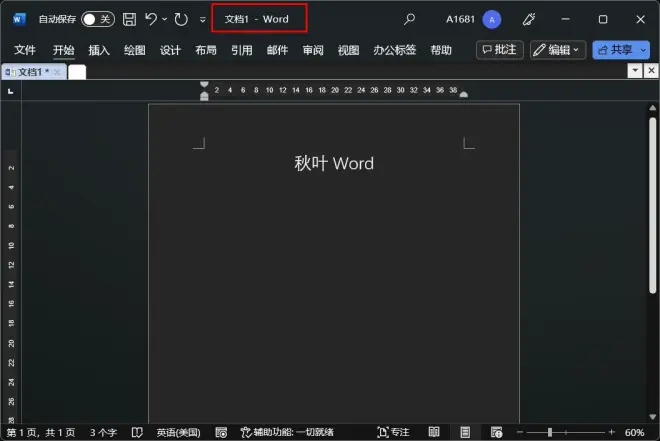Close the 文档1 document tab
The width and height of the screenshot is (660, 441).
click(57, 72)
